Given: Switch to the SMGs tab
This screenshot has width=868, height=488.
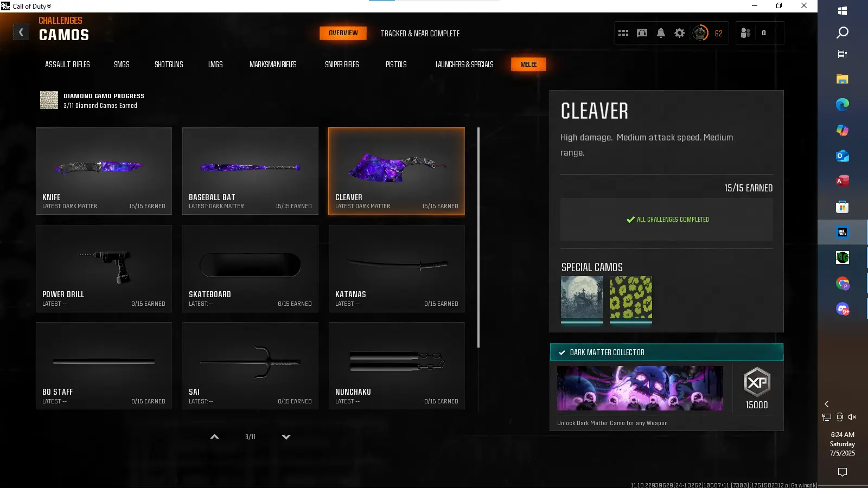Looking at the screenshot, I should tap(122, 65).
